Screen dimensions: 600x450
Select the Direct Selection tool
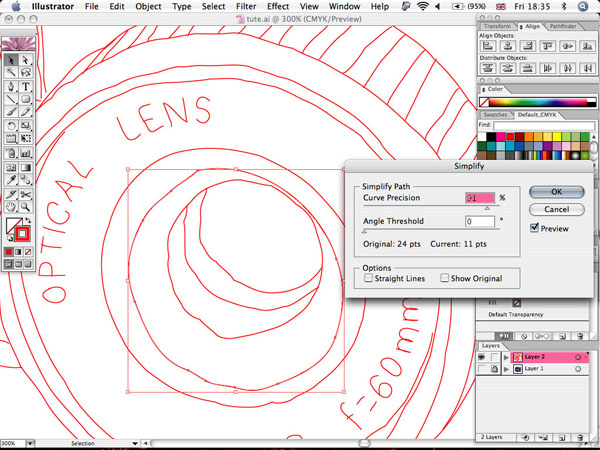tap(25, 60)
